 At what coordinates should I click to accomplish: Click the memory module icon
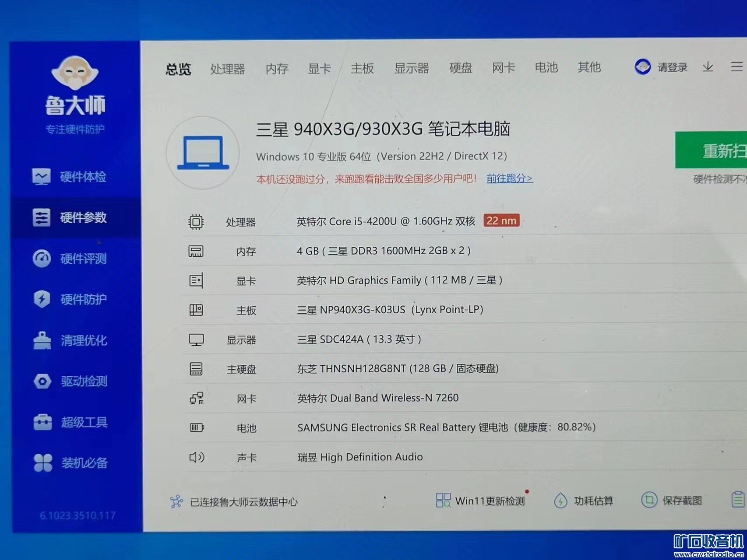[x=196, y=251]
